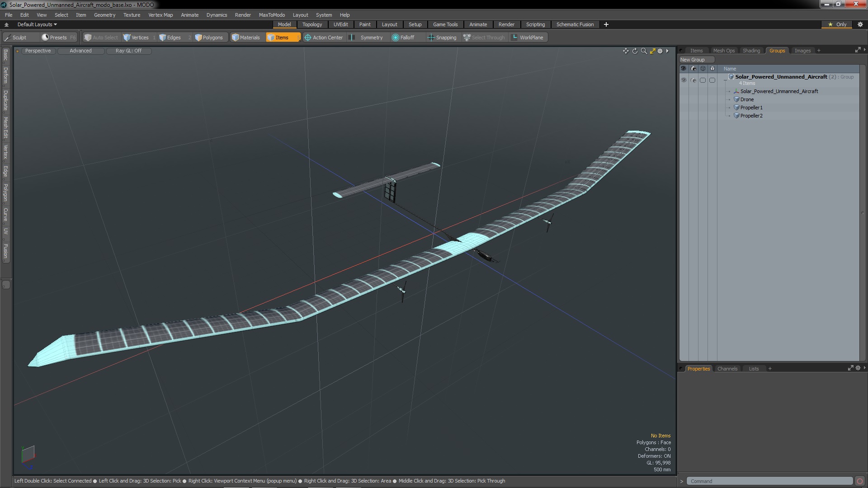Click the arrow at the Groups panel corner
Screen dimensions: 868x488
(864, 50)
